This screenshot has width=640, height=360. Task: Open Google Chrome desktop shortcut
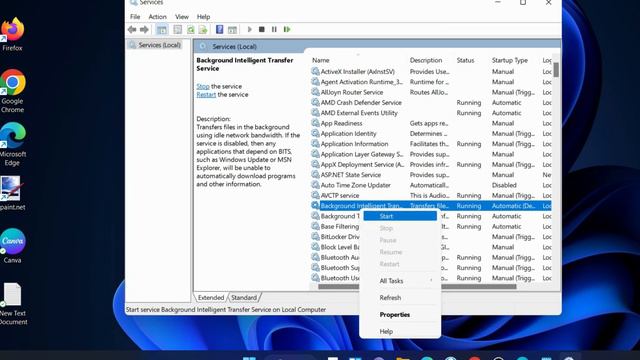[x=12, y=91]
